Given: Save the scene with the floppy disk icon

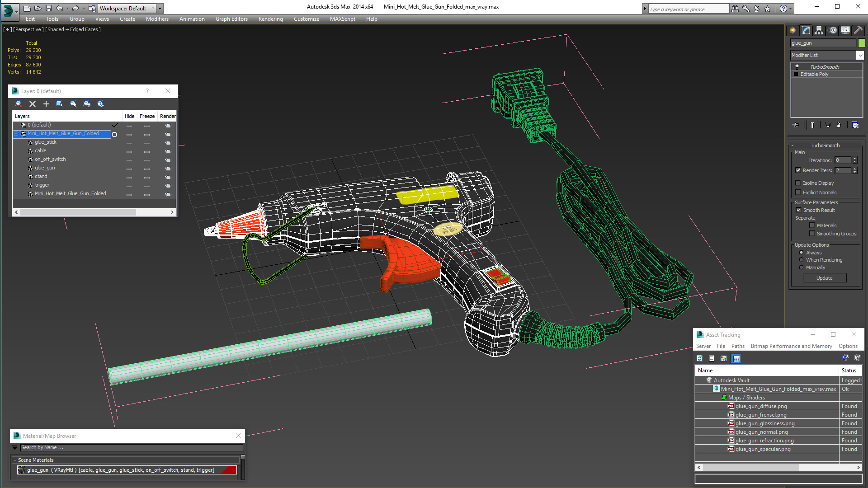Looking at the screenshot, I should tap(49, 8).
